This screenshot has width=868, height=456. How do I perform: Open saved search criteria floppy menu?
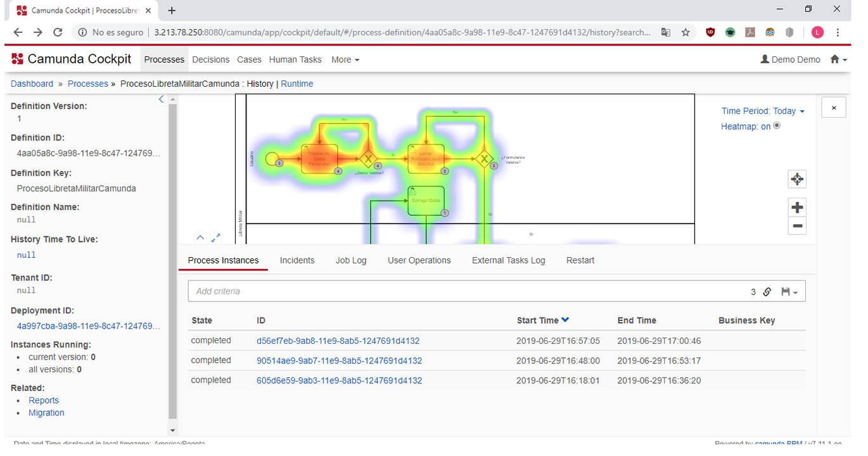coord(789,291)
